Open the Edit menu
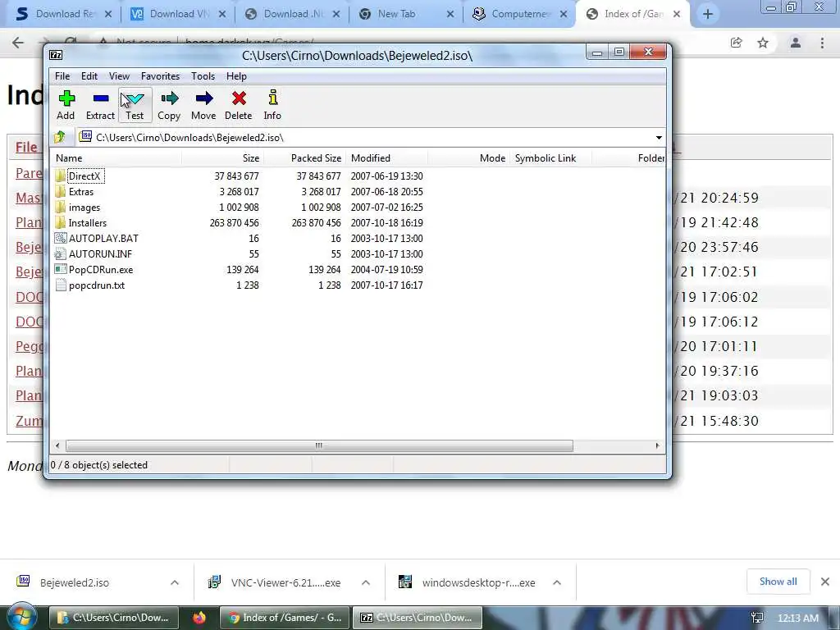 tap(89, 76)
